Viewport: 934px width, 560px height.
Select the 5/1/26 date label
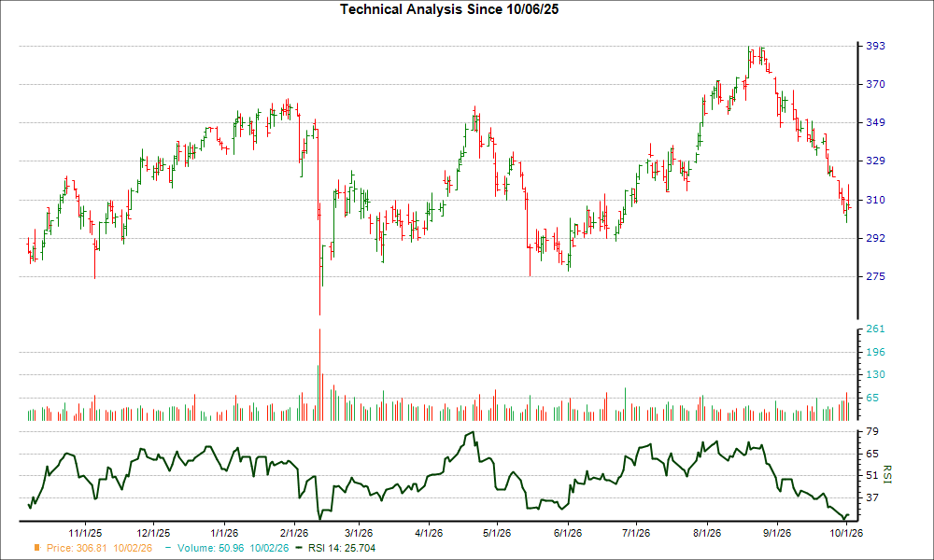496,533
